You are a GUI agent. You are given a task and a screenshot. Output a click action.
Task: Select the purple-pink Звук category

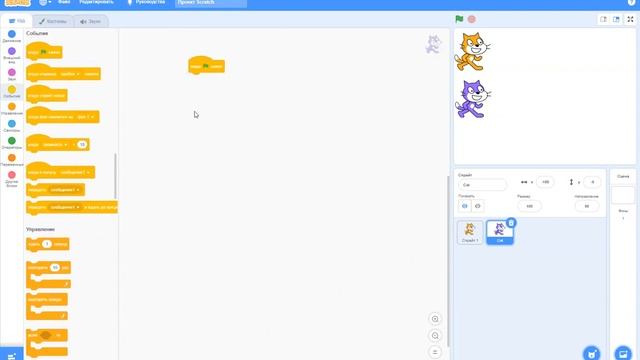tap(12, 74)
